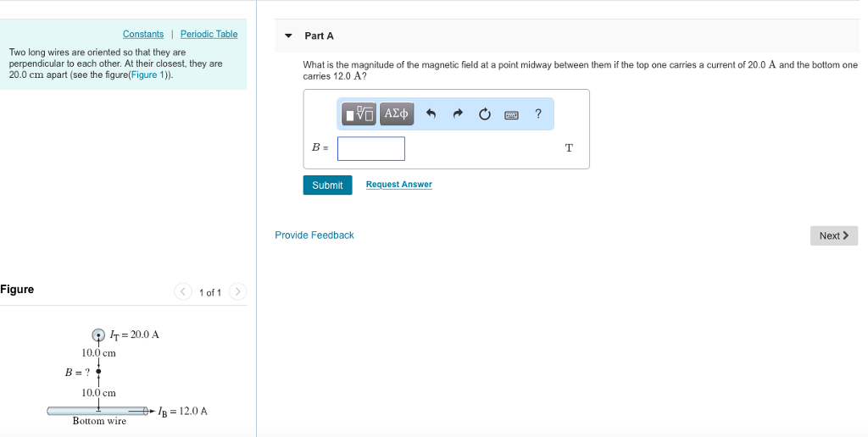Open the Greek symbols ΑΣφ palette

[396, 113]
